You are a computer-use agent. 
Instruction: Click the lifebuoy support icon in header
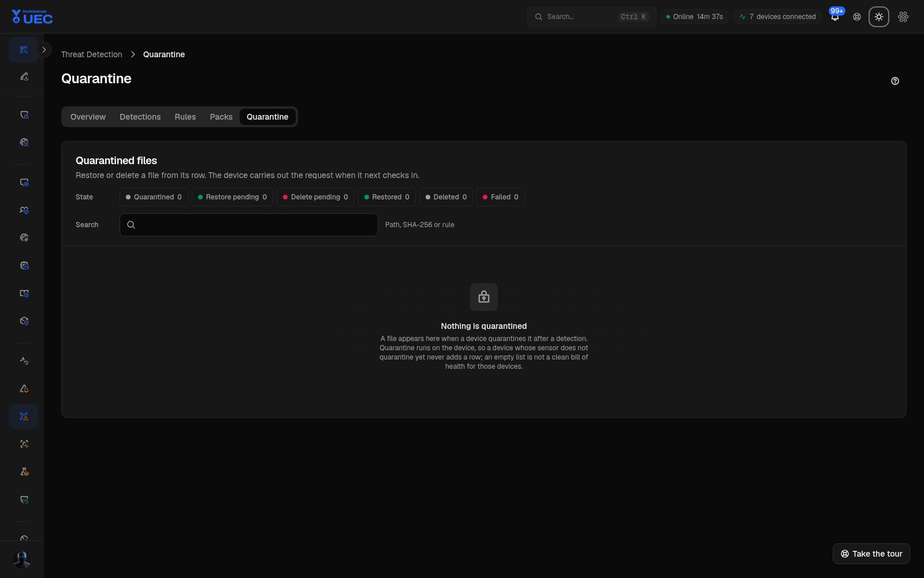coord(857,17)
